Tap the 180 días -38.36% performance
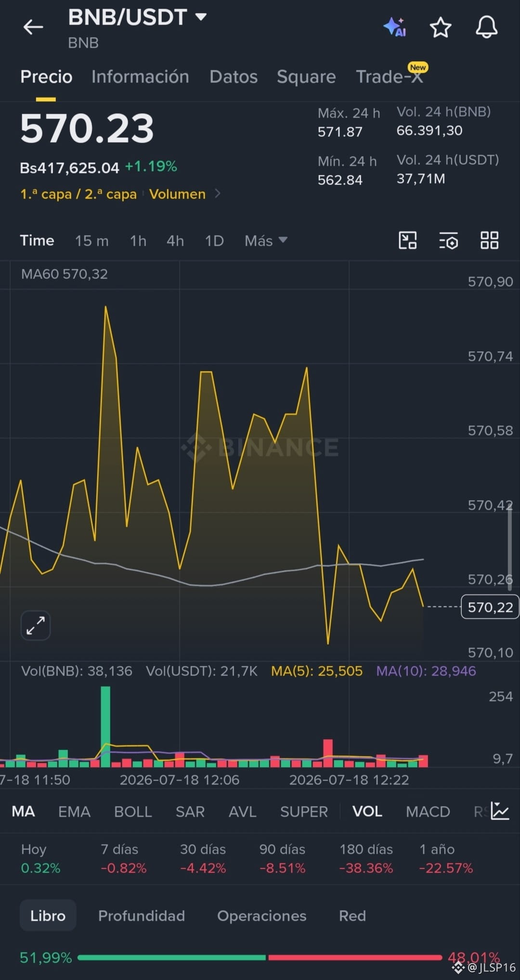The image size is (520, 980). [366, 859]
